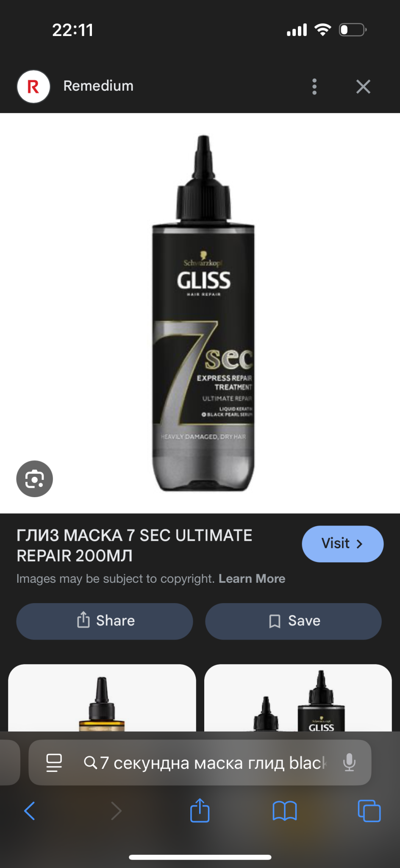The height and width of the screenshot is (868, 400).
Task: Tap Safari forward arrow
Action: [116, 811]
